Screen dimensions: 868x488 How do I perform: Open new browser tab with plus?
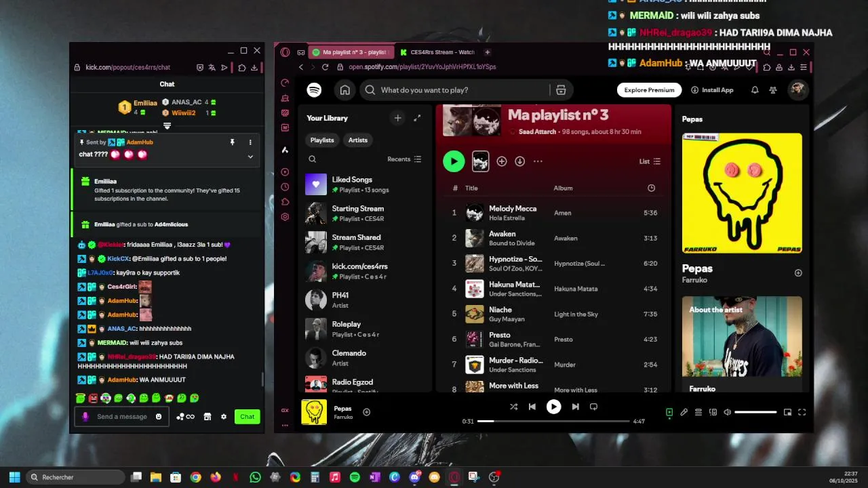tap(487, 52)
